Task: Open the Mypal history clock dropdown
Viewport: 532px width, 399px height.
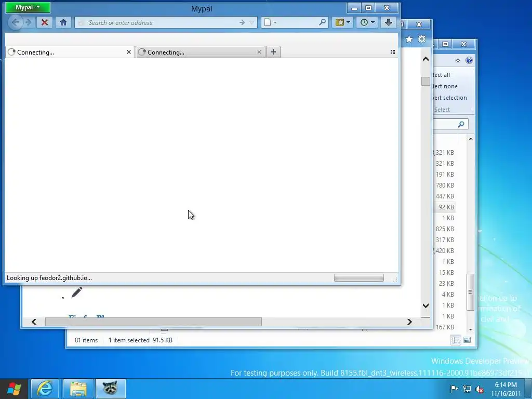Action: [x=367, y=23]
